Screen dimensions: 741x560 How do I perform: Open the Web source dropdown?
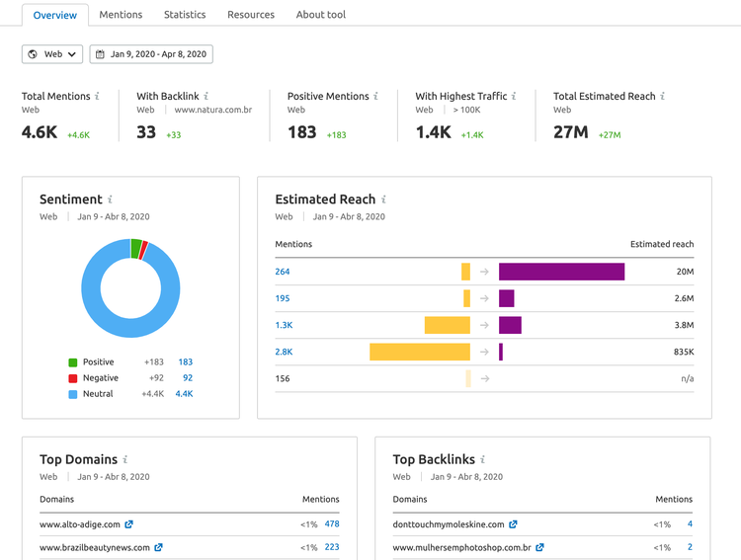52,54
